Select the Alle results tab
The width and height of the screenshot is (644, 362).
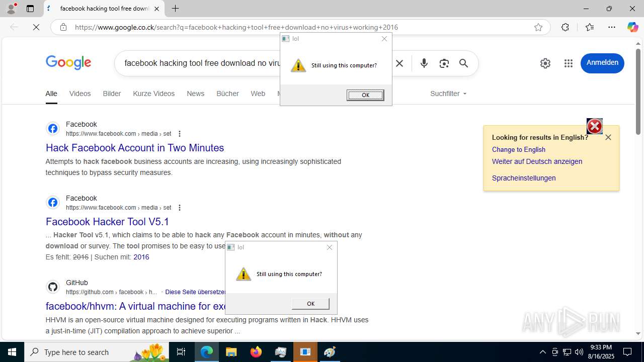[51, 94]
